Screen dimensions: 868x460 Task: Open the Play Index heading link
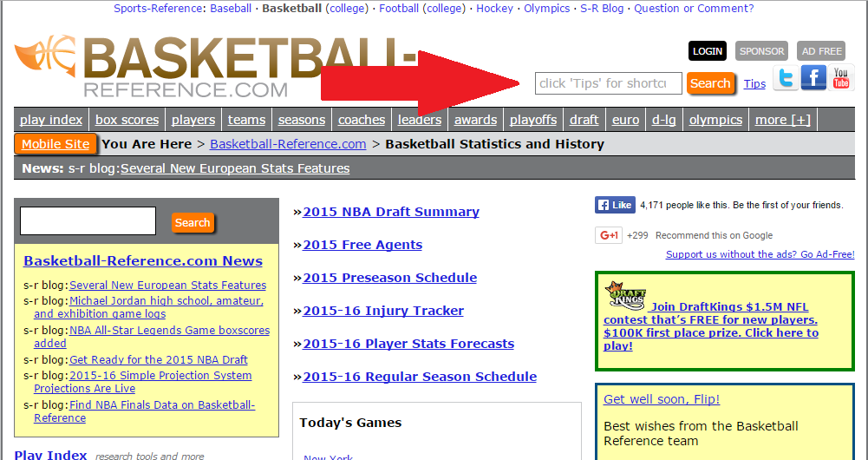point(50,456)
